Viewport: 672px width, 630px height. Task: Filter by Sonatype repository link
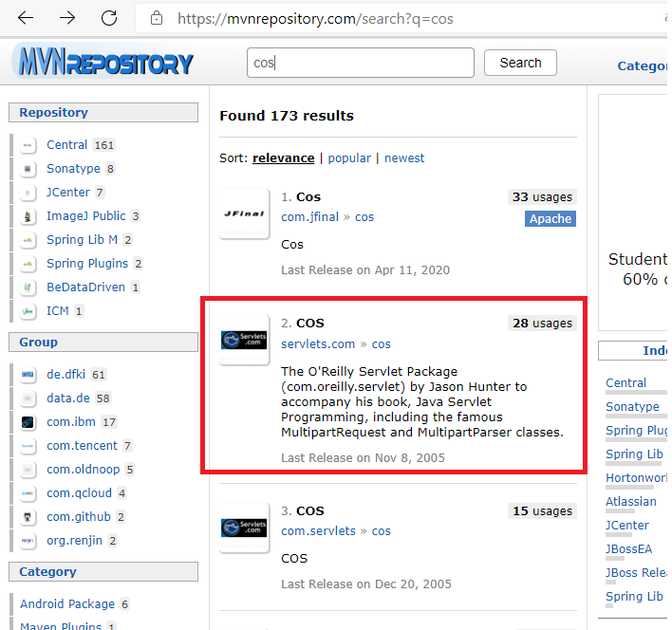coord(73,169)
